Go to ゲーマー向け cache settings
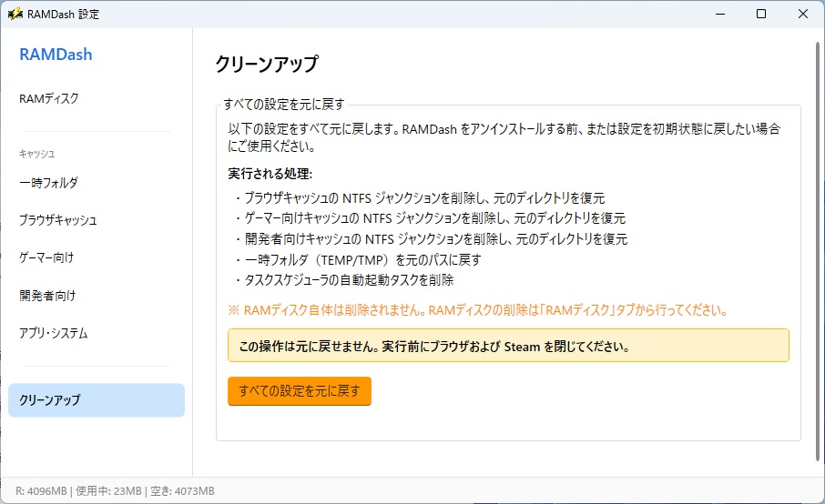The image size is (825, 504). click(46, 258)
